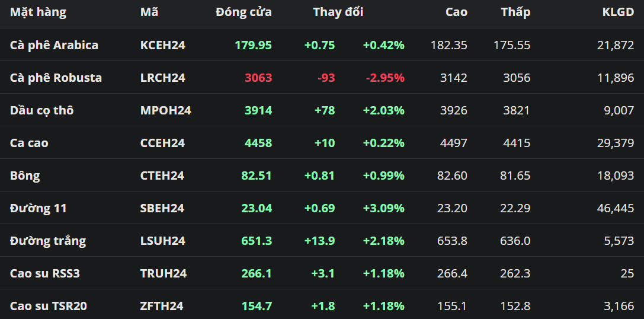Click the trading volume 46,445
644x319 pixels.
coord(616,208)
